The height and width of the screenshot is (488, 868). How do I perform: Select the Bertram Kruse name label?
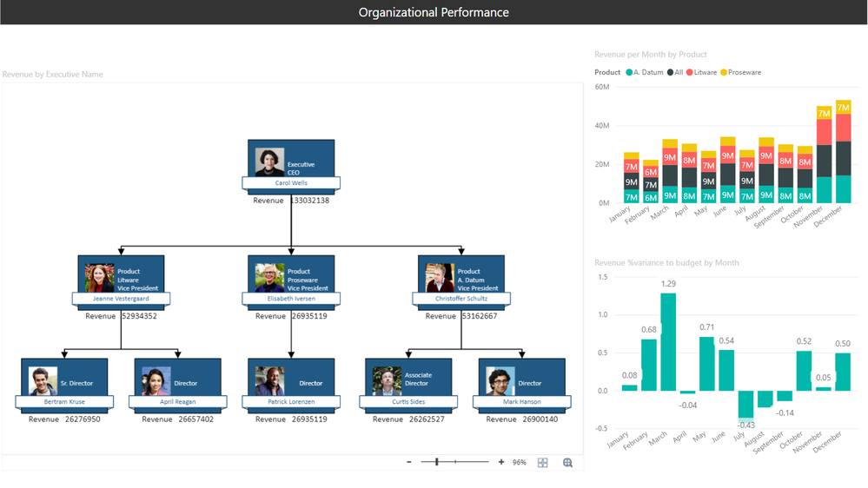point(64,402)
